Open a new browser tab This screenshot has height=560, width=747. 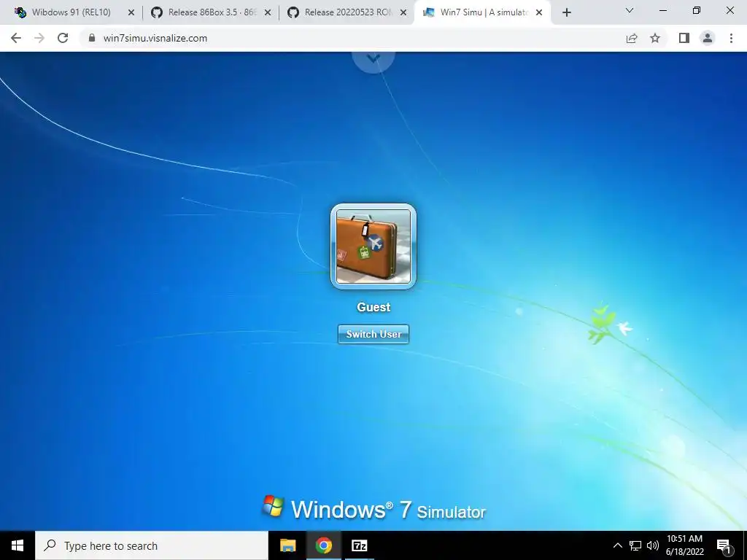click(566, 12)
